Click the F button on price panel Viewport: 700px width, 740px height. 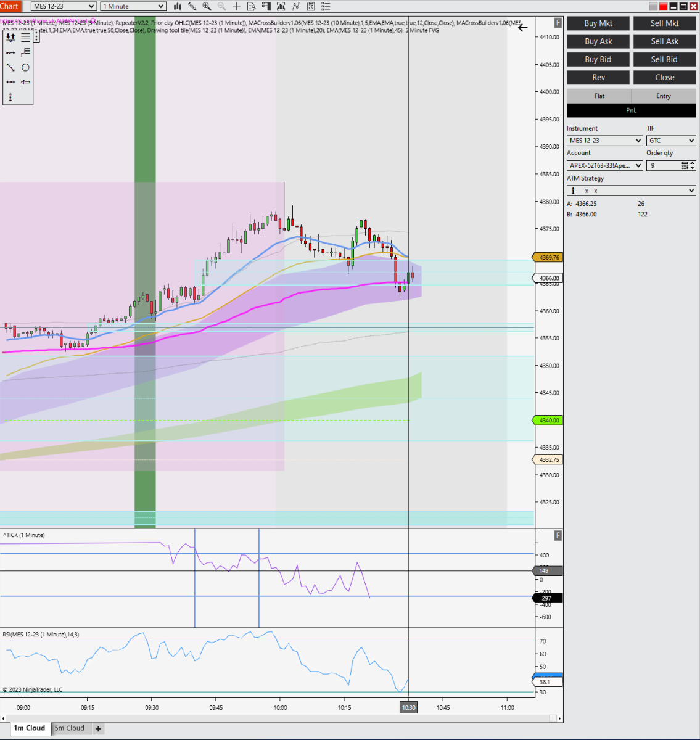(558, 23)
